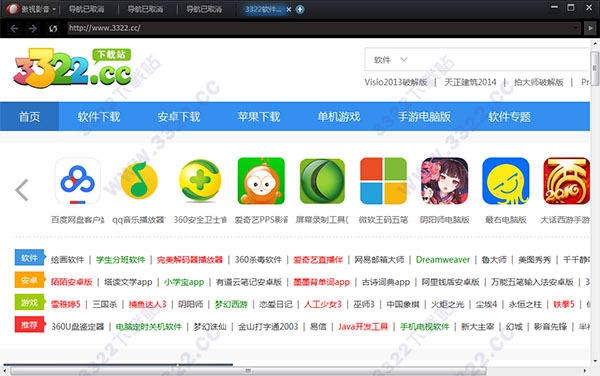This screenshot has height=376, width=600.
Task: Open the 阴阳师电脑版 app icon
Action: pos(445,181)
